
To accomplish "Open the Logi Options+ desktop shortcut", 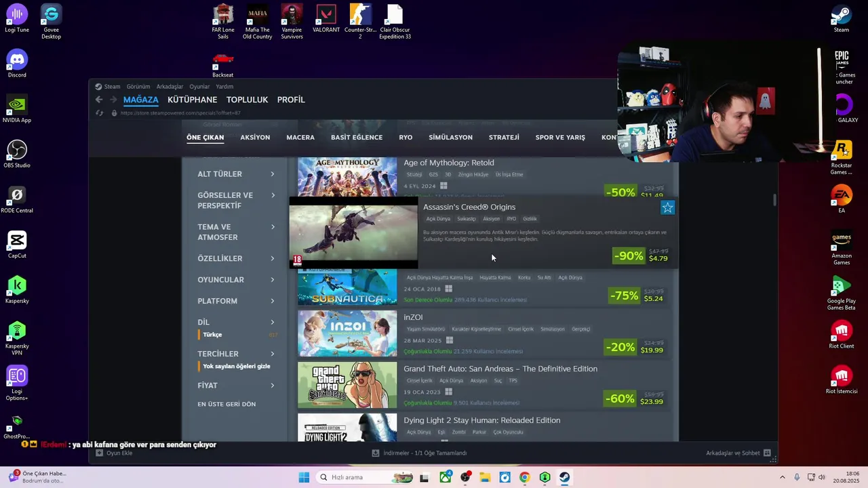I will [17, 383].
